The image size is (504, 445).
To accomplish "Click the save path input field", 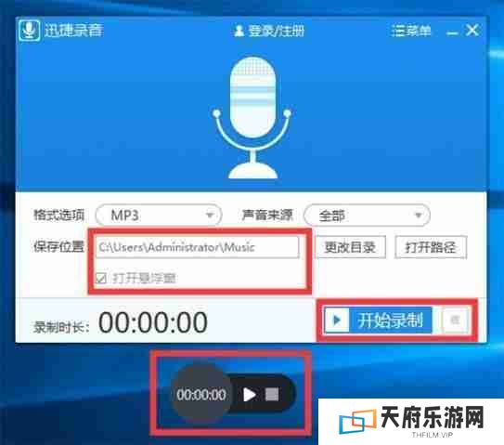I will pos(198,247).
